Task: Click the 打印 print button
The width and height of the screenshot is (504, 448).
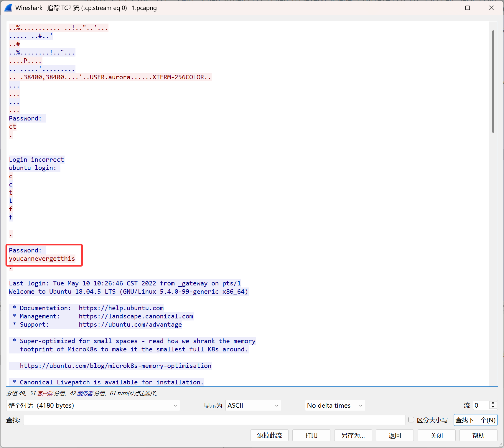Action: [x=311, y=435]
